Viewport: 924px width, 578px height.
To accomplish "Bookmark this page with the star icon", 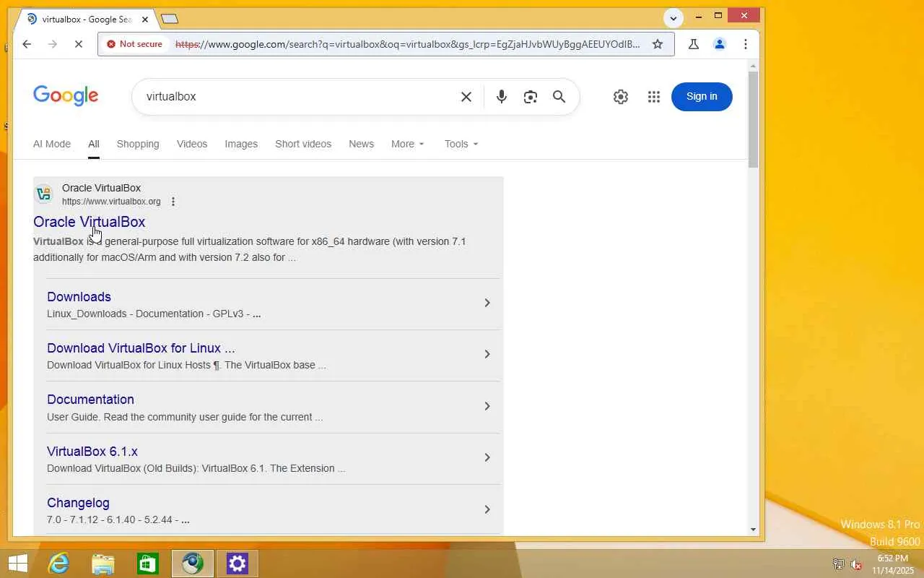I will pyautogui.click(x=658, y=44).
